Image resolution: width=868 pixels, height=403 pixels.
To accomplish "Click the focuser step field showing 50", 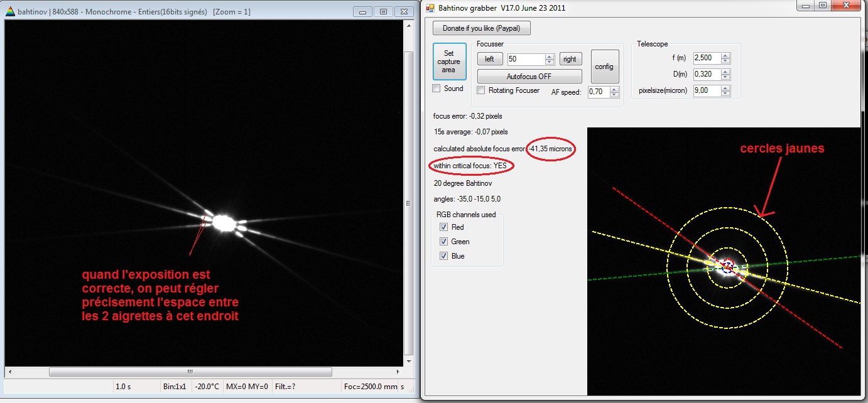I will click(x=526, y=59).
